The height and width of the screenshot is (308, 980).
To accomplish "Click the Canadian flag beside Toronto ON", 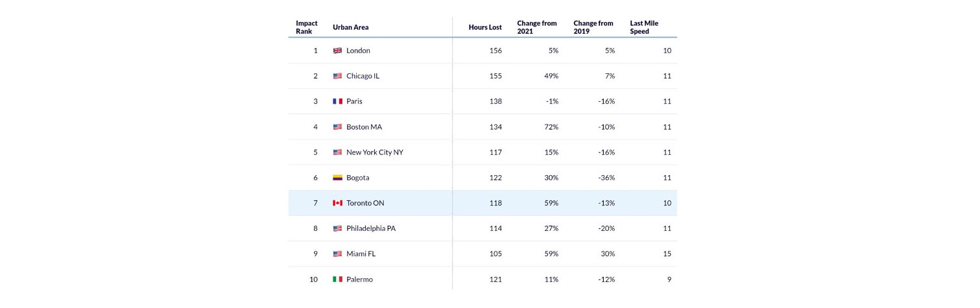I will point(337,203).
